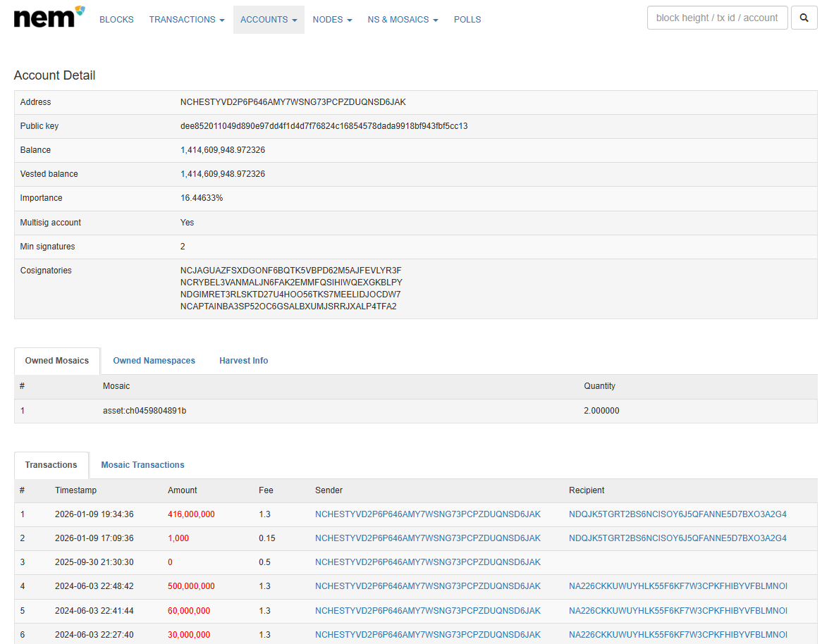This screenshot has height=644, width=834.
Task: Click cosignatory NCJAGUAZFSXDGONF6BQTK5VBPD62M5AJFEVLYR3F
Action: (x=290, y=270)
